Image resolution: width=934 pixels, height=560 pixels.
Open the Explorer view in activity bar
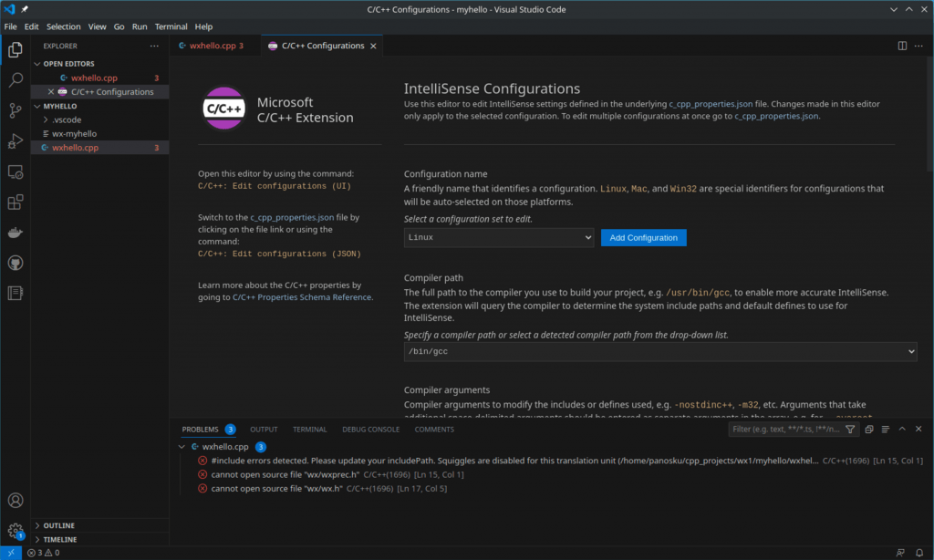pyautogui.click(x=16, y=49)
